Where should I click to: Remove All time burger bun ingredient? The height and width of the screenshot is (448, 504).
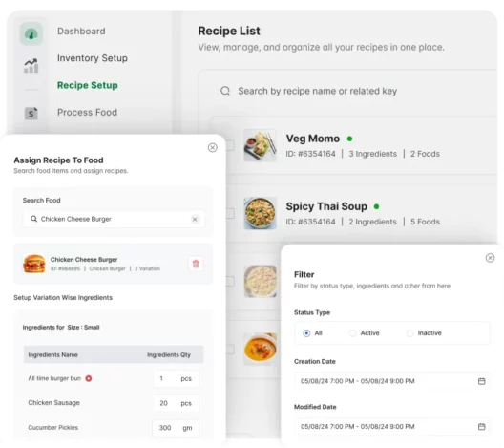click(89, 378)
